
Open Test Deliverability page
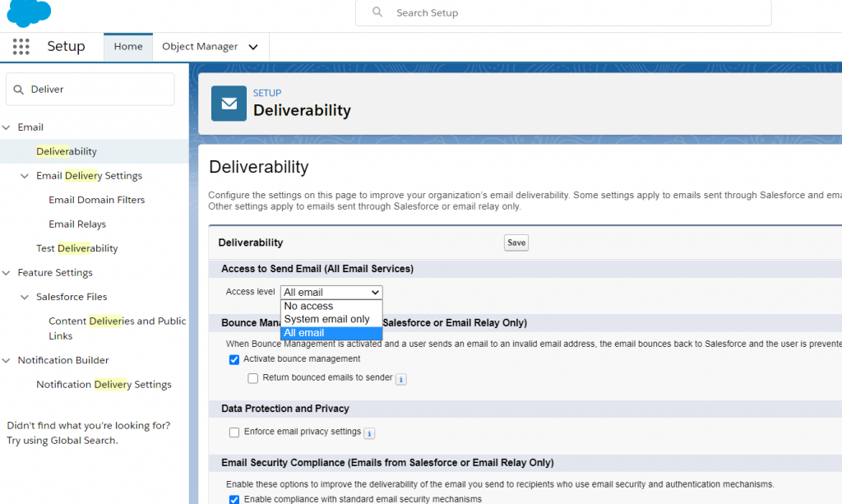coord(76,247)
